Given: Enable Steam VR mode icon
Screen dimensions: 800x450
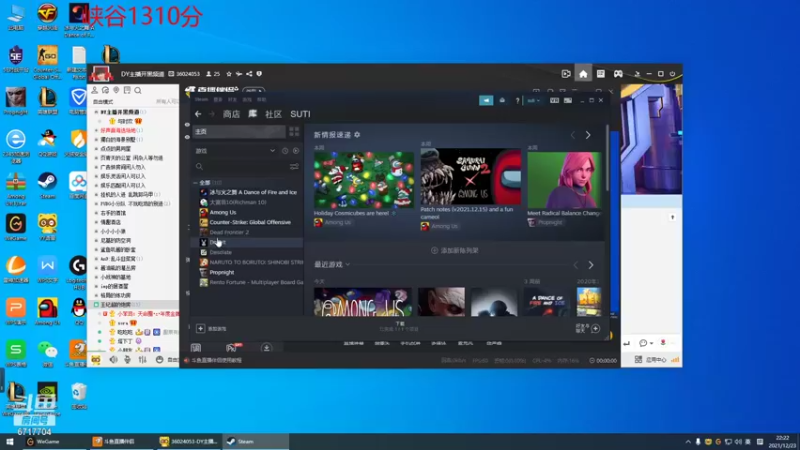Looking at the screenshot, I should click(x=555, y=101).
